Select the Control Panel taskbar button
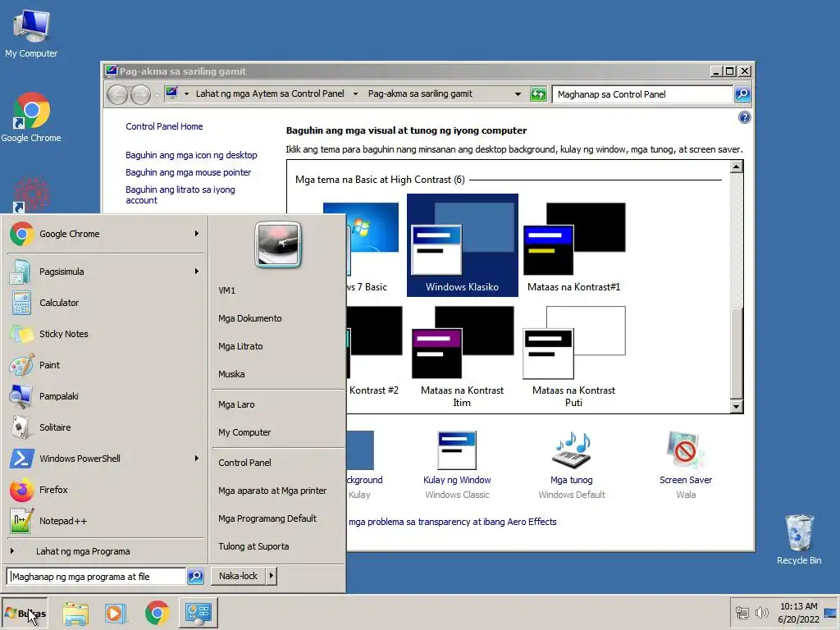 pos(199,612)
